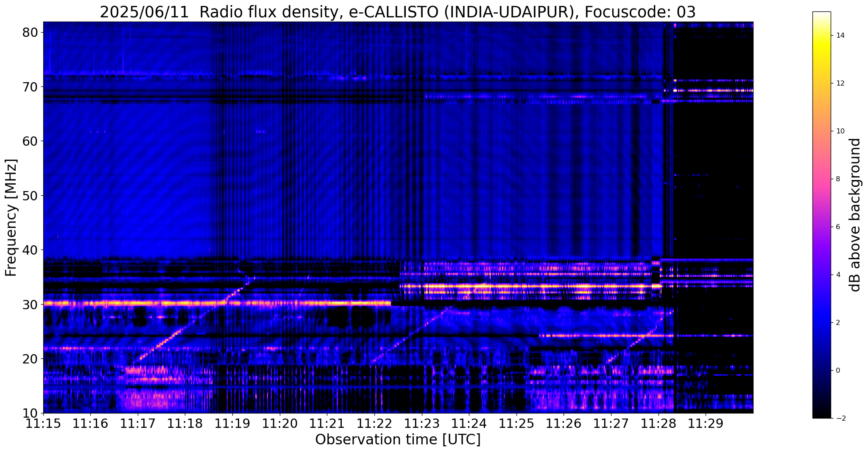Image resolution: width=868 pixels, height=452 pixels.
Task: Click the 11:23 time tick label
Action: pos(422,423)
